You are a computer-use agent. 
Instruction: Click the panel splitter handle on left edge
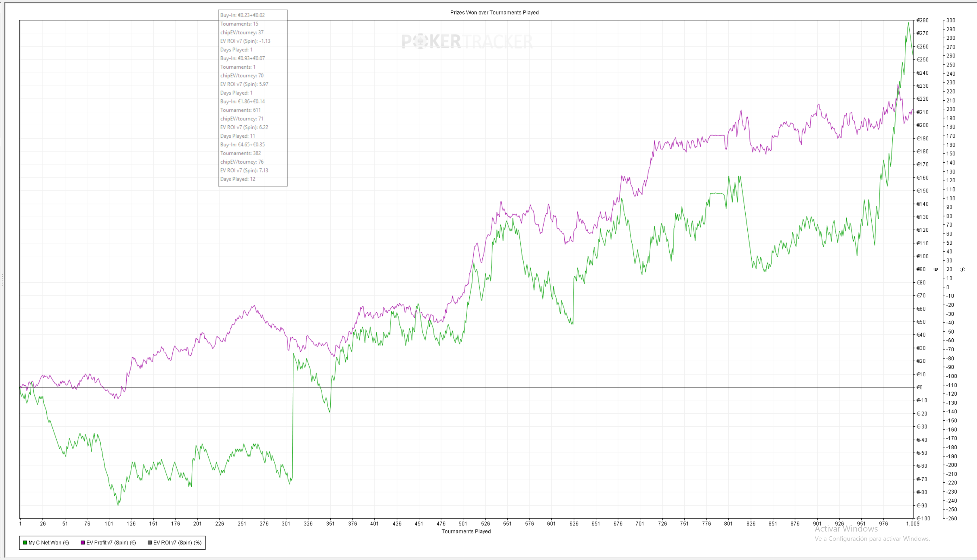[3, 280]
